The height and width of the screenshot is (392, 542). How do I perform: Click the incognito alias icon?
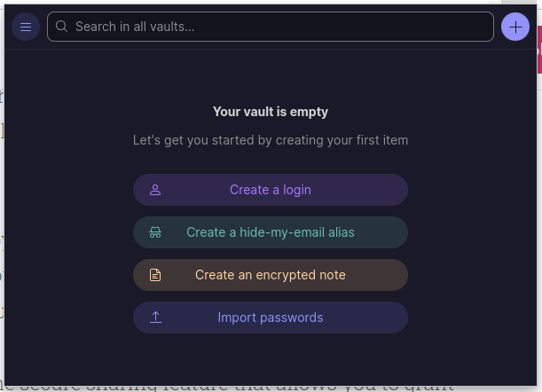click(155, 232)
